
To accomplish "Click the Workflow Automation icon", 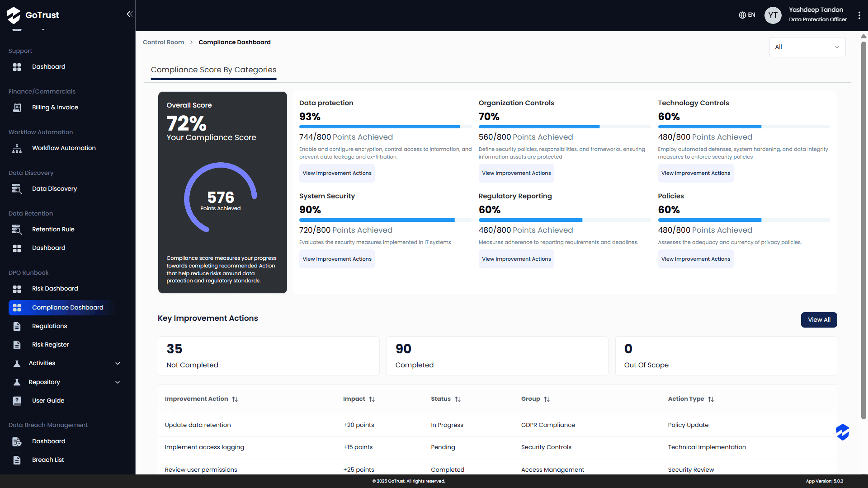I will click(17, 148).
